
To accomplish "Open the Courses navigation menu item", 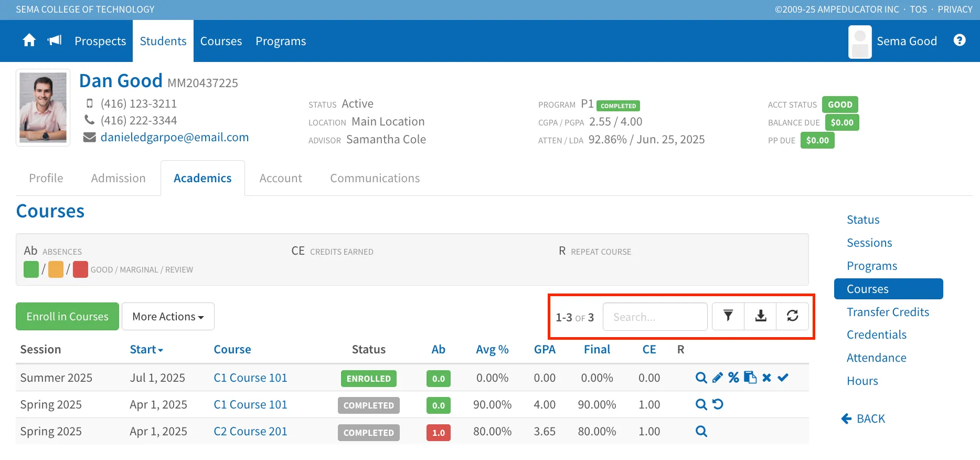I will click(221, 41).
